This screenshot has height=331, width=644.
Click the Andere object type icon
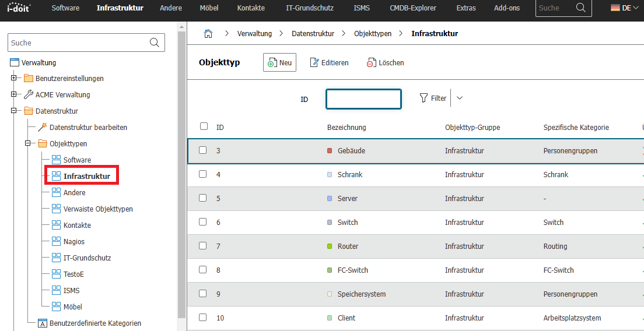pos(56,192)
